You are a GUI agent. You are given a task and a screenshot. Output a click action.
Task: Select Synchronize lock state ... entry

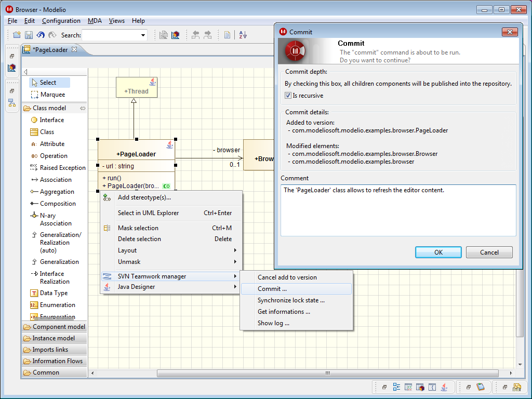[x=296, y=300]
